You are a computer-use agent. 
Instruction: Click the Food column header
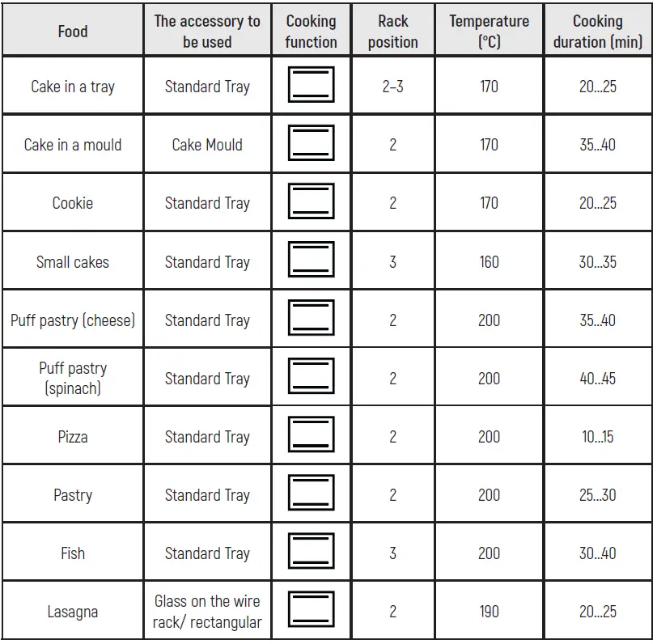[73, 32]
